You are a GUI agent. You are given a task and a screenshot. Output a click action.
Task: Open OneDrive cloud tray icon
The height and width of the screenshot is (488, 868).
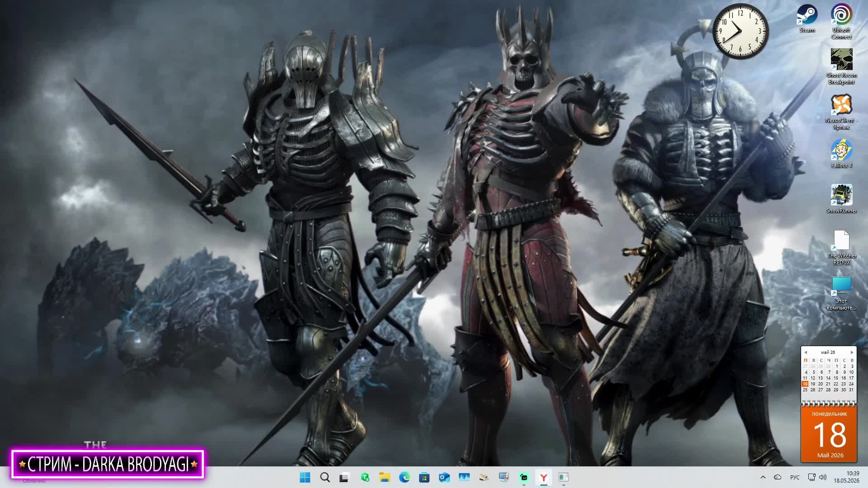coord(778,477)
